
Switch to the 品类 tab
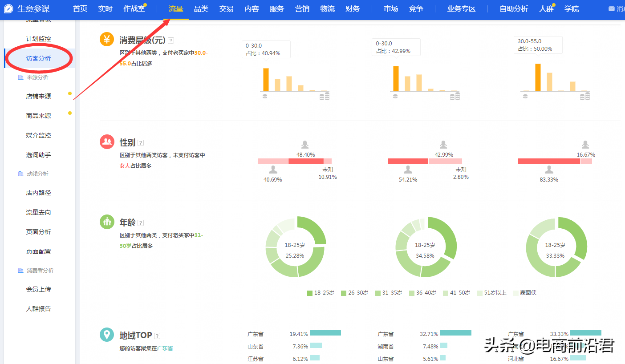coord(200,8)
